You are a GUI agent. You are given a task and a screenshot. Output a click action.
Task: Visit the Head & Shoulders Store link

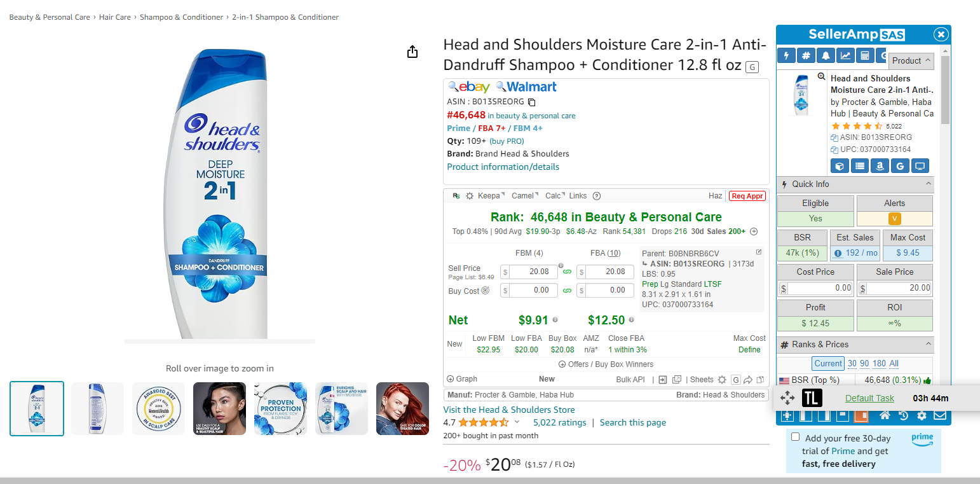coord(509,410)
